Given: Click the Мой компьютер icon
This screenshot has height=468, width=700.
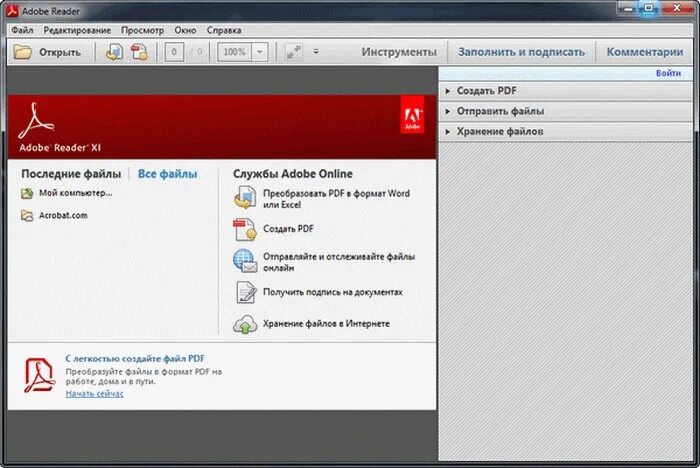Looking at the screenshot, I should pyautogui.click(x=27, y=193).
